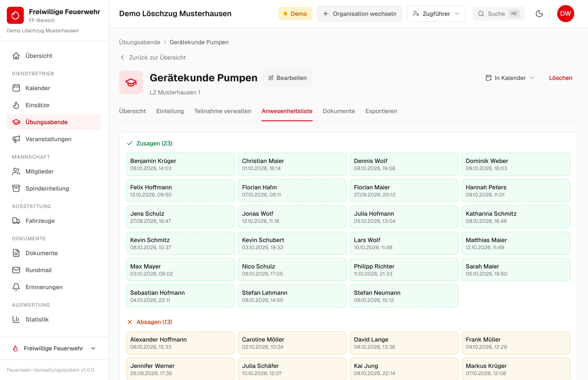Click the Frank Müller decline card

coord(516,343)
